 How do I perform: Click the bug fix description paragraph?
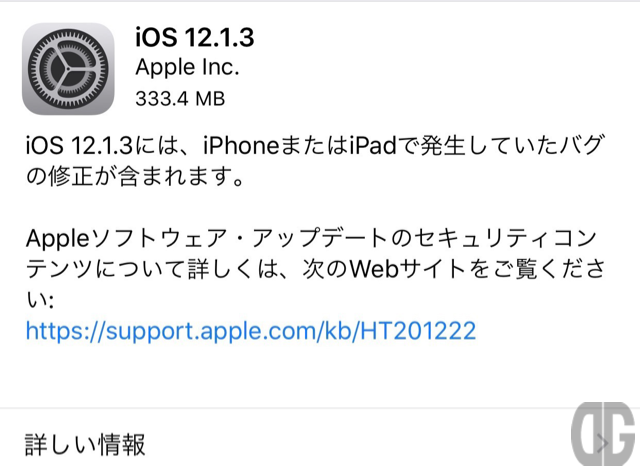(x=314, y=161)
